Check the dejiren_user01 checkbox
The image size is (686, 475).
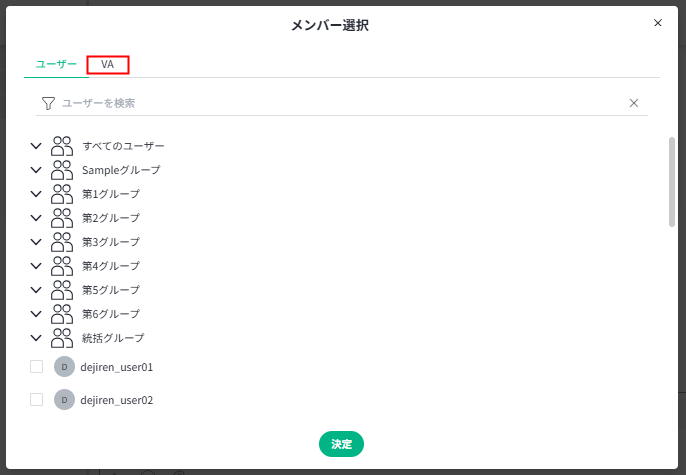[x=37, y=367]
